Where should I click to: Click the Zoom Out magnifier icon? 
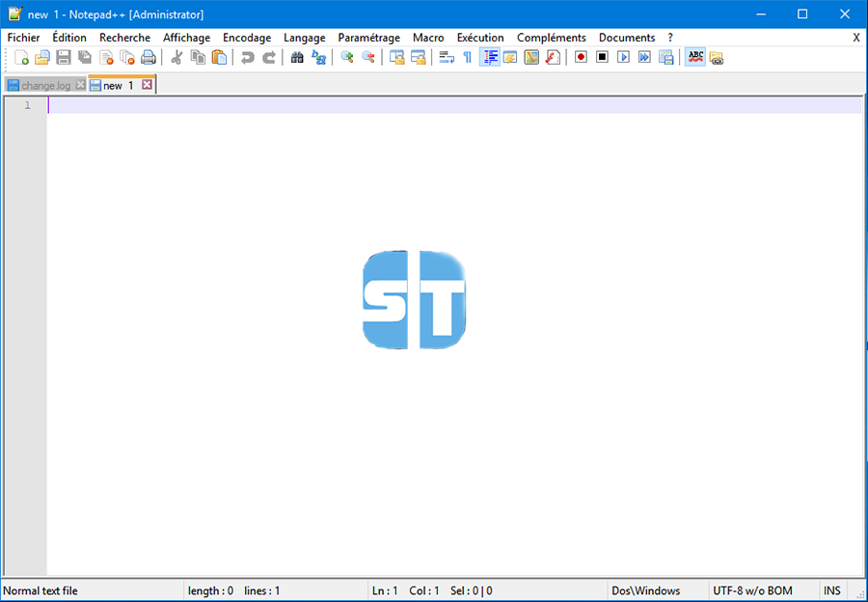[368, 57]
